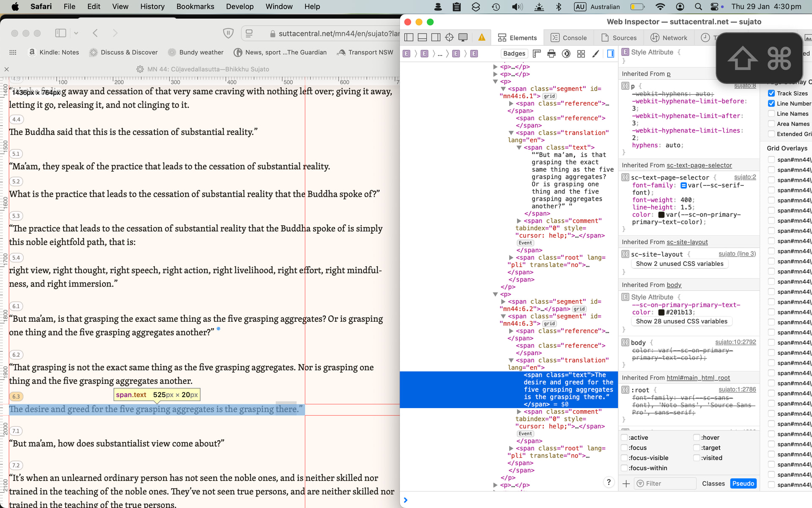Expand the span class="comment" node under the selected span
This screenshot has height=508, width=812.
(519, 411)
